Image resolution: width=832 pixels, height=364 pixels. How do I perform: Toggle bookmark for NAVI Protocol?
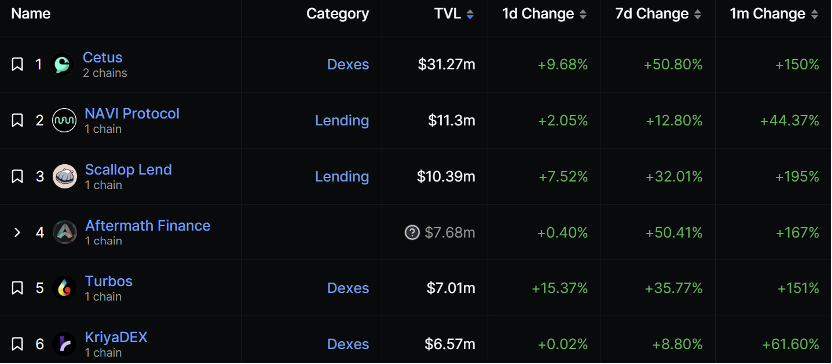pyautogui.click(x=17, y=120)
